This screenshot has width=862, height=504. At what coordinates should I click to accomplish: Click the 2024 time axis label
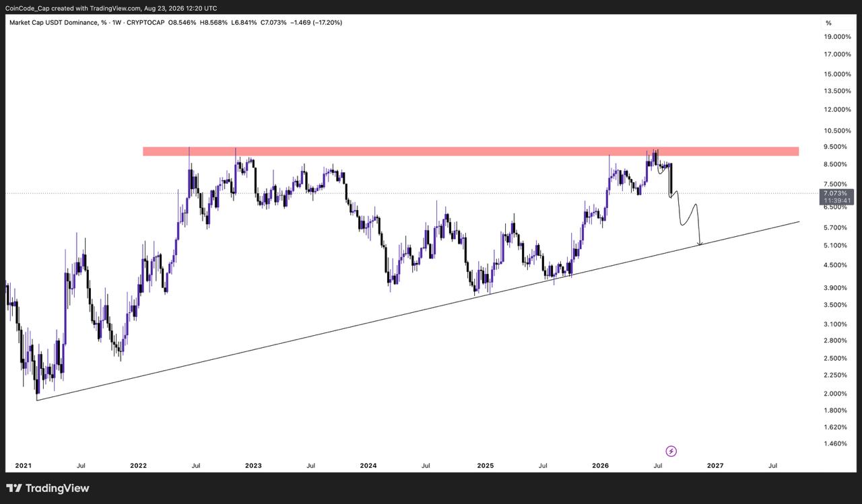pyautogui.click(x=368, y=466)
